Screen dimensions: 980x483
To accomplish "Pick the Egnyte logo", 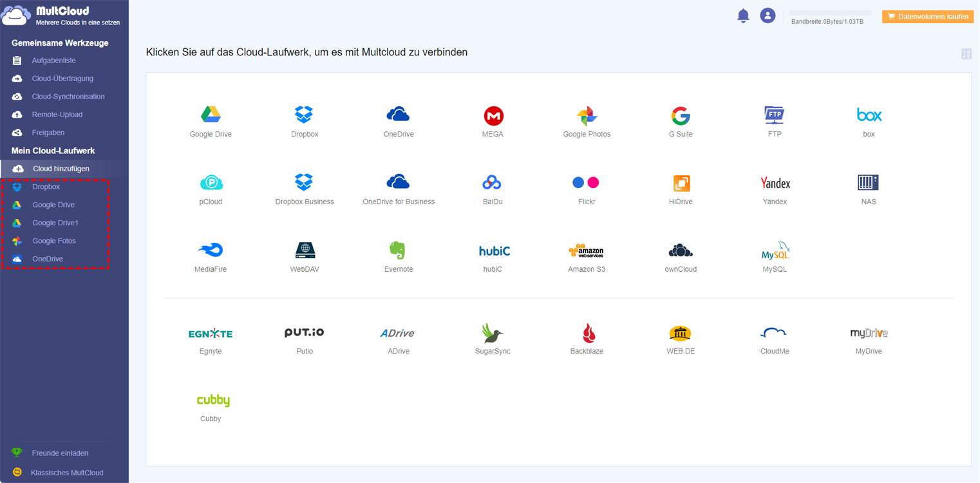I will (211, 334).
